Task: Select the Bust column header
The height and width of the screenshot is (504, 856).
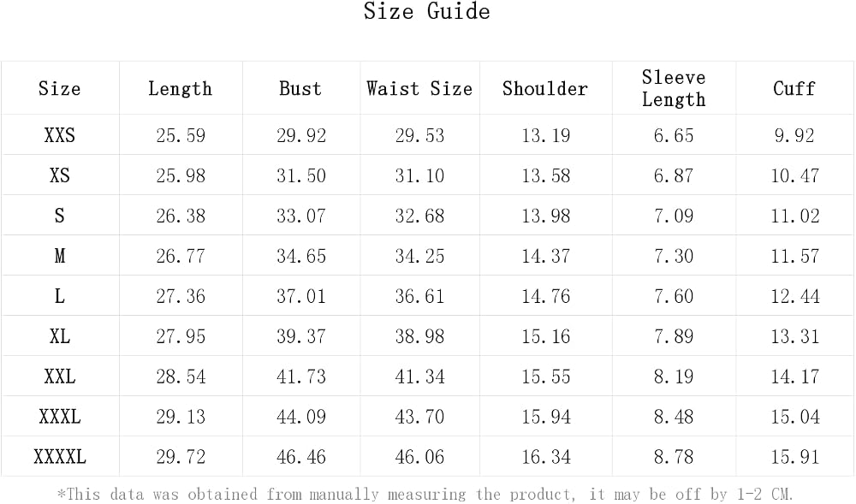Action: click(x=300, y=88)
